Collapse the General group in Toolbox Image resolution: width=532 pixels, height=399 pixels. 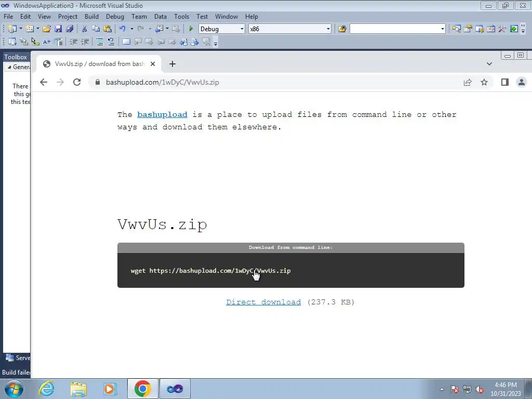pyautogui.click(x=9, y=67)
